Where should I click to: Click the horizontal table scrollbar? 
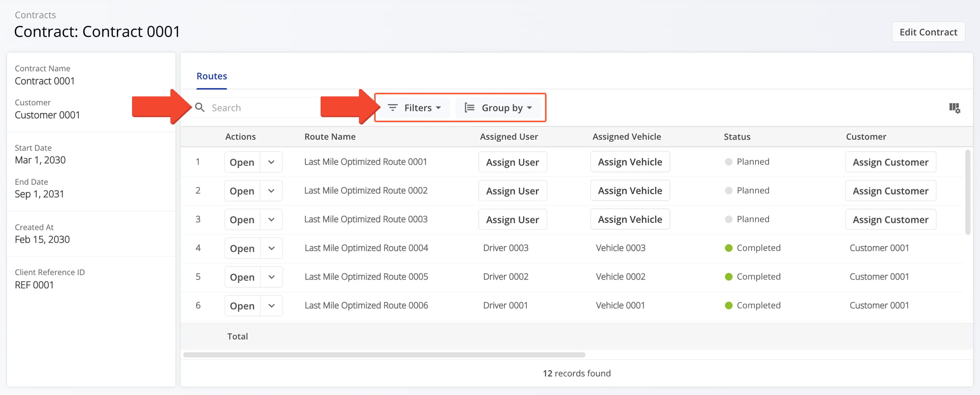(384, 355)
